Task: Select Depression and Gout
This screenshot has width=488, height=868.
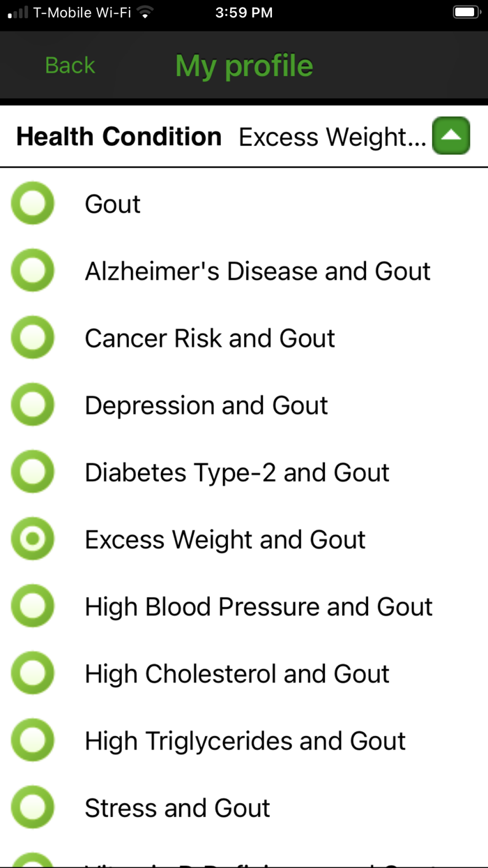Action: tap(32, 405)
